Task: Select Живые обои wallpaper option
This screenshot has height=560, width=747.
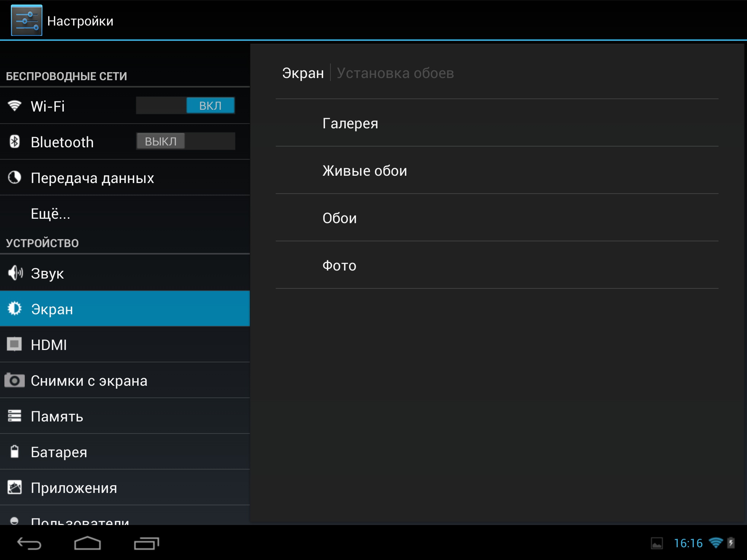Action: click(x=364, y=171)
